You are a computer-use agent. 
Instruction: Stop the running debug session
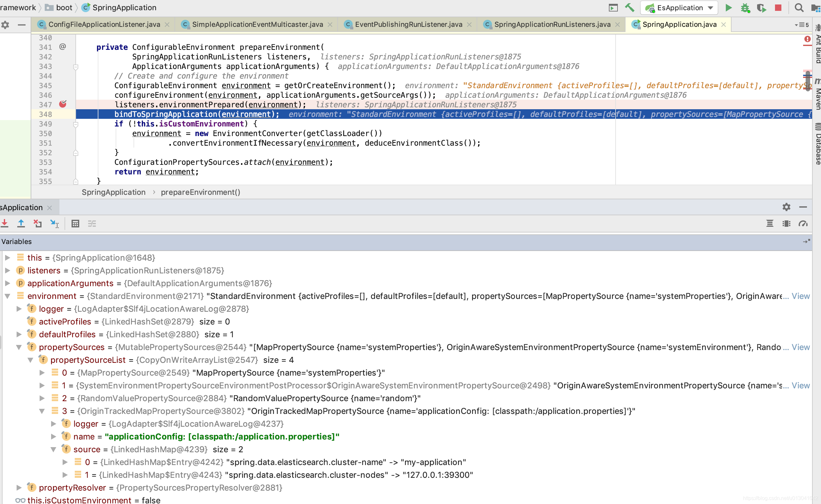tap(778, 8)
